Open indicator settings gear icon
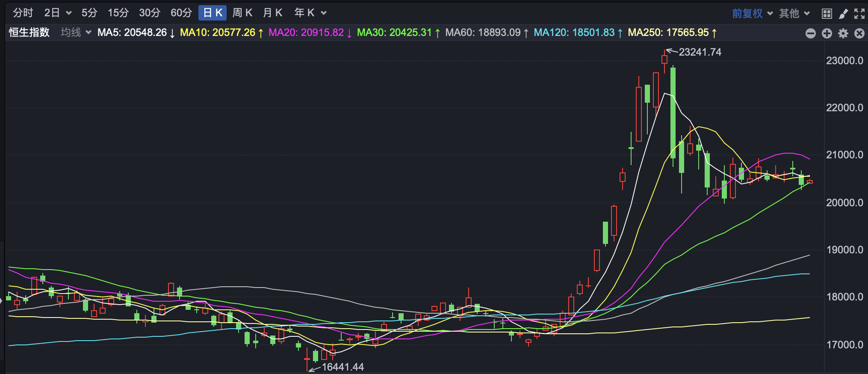 pyautogui.click(x=843, y=33)
